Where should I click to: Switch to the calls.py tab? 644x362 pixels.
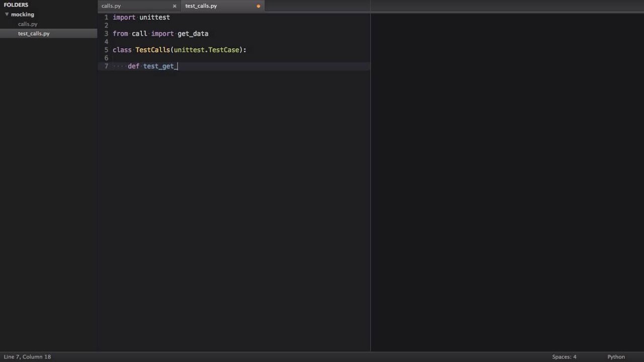(x=111, y=6)
